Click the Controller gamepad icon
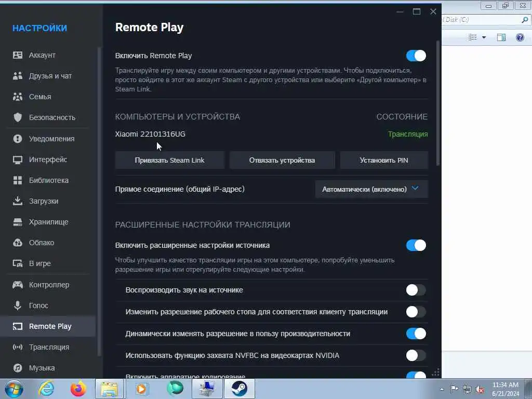 coord(18,285)
